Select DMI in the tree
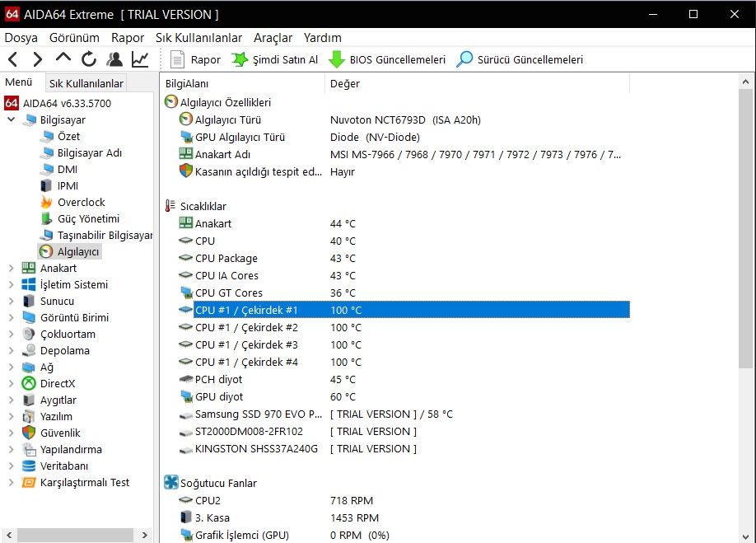Screen dimensions: 756x543 point(68,169)
